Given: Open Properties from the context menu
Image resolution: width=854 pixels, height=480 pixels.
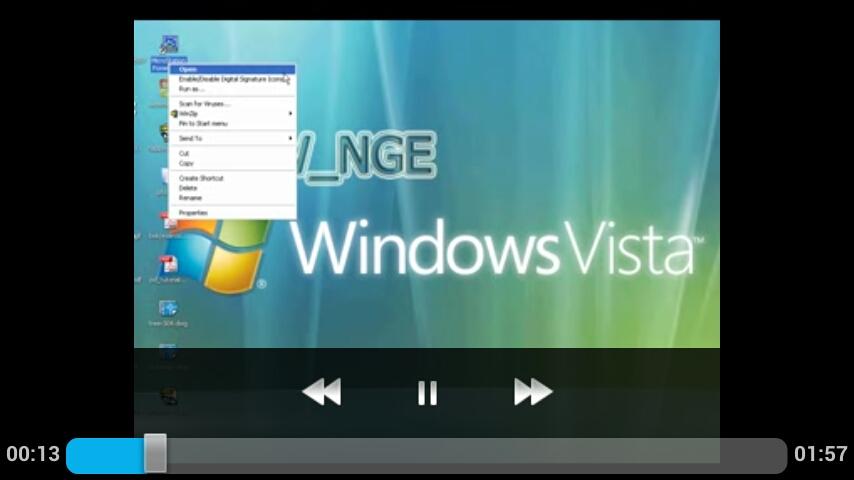Looking at the screenshot, I should [x=233, y=212].
